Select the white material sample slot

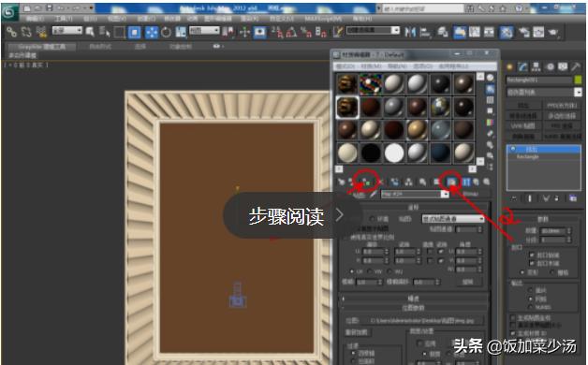[393, 153]
